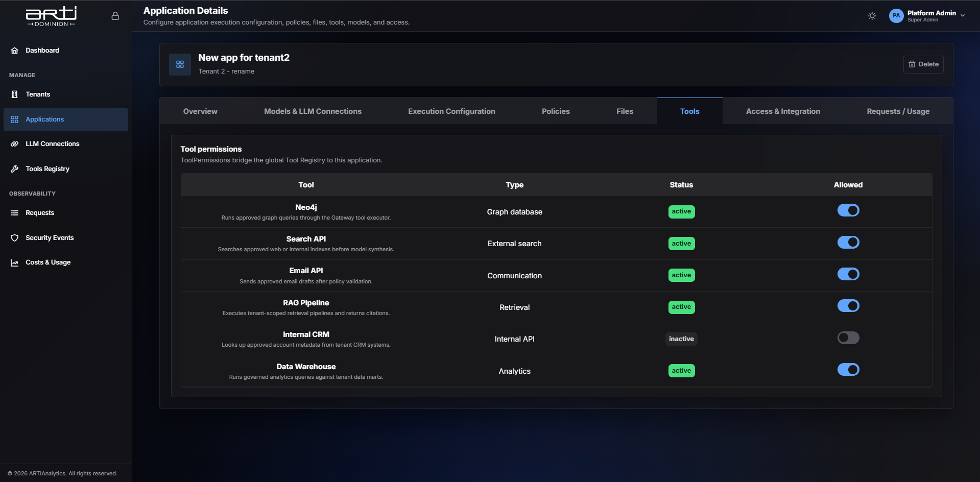Click the PA user avatar
Image resolution: width=980 pixels, height=482 pixels.
(896, 16)
